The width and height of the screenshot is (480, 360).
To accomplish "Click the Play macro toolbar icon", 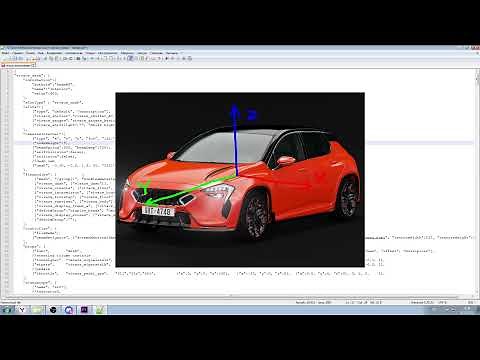I will pos(178,58).
